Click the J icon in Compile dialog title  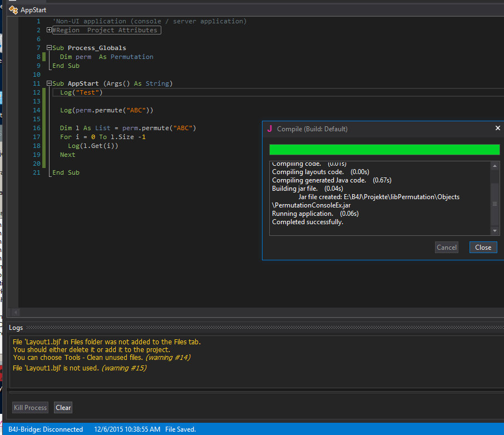[270, 128]
